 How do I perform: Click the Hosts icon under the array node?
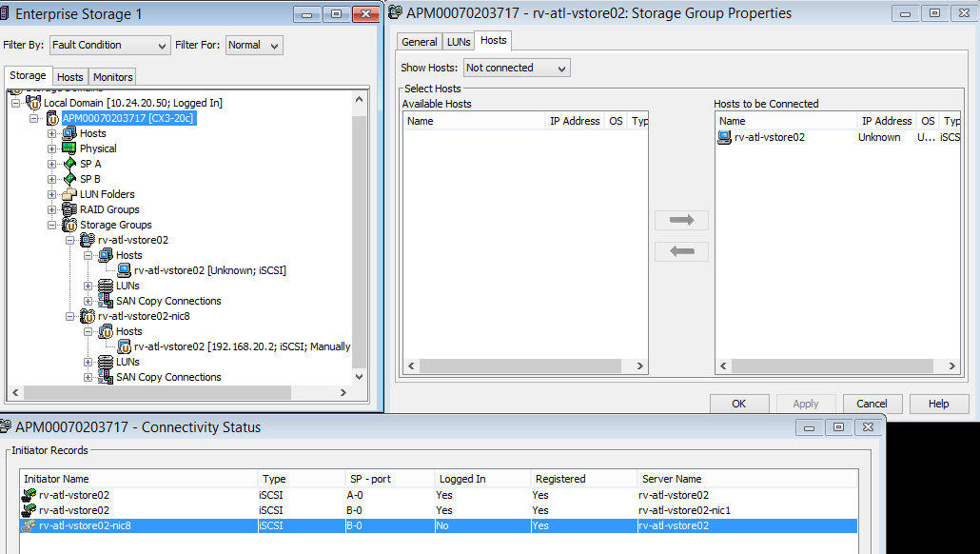(69, 133)
